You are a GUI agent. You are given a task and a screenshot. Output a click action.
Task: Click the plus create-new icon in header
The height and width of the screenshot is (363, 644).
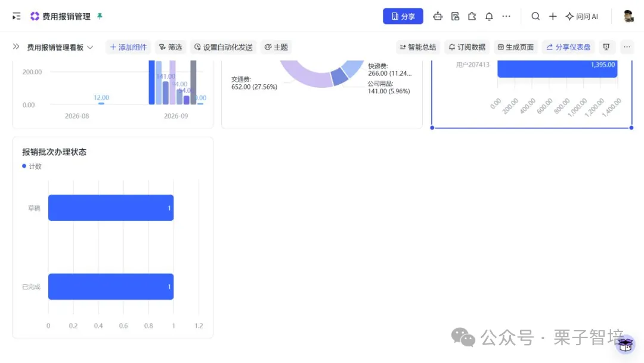pyautogui.click(x=553, y=17)
